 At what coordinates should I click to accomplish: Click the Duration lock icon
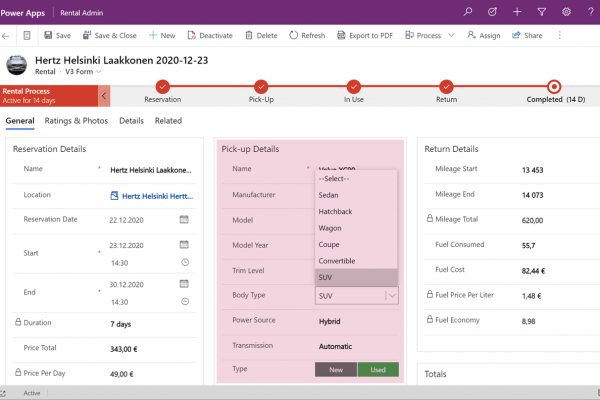18,322
